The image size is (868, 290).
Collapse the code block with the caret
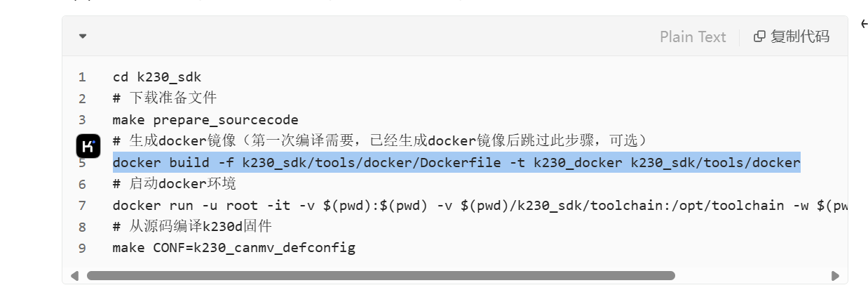tap(83, 37)
